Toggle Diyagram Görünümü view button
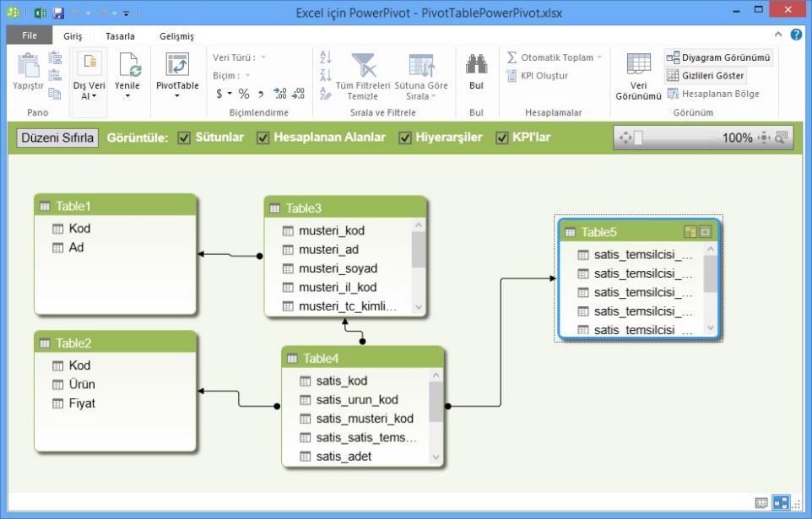812x519 pixels. (718, 57)
